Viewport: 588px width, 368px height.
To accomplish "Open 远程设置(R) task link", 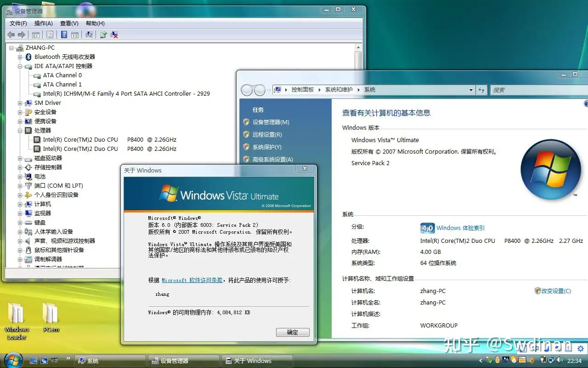I will tap(267, 134).
